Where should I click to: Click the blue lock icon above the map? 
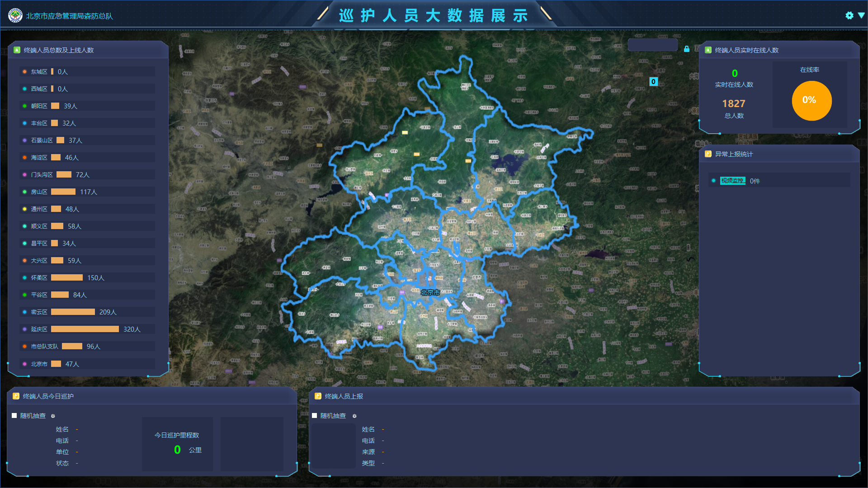click(x=686, y=49)
